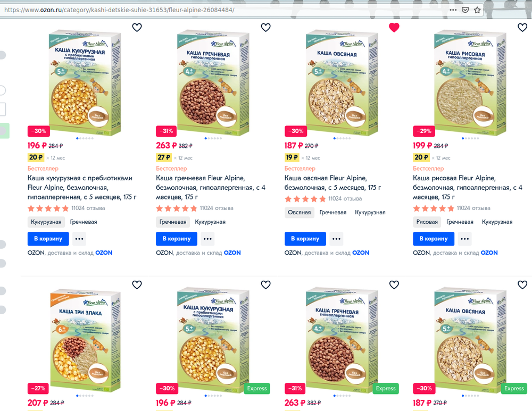Expand the three-dot menu for rice porridge
532x411 pixels.
click(465, 239)
